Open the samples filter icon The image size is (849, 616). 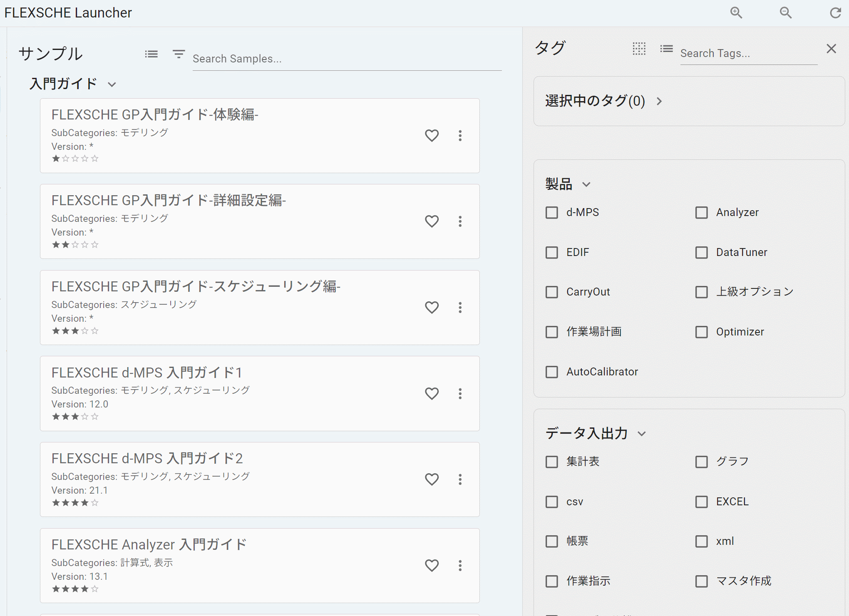(179, 54)
